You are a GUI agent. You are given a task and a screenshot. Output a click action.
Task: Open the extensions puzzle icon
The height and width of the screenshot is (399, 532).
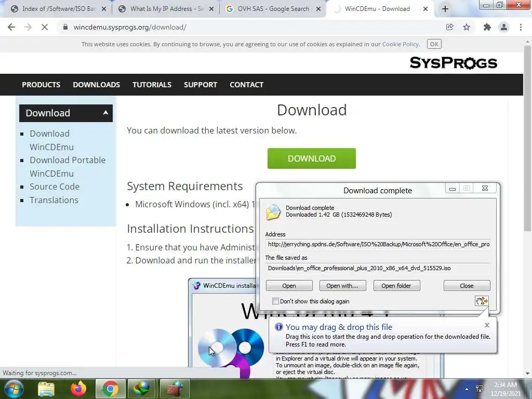[487, 27]
